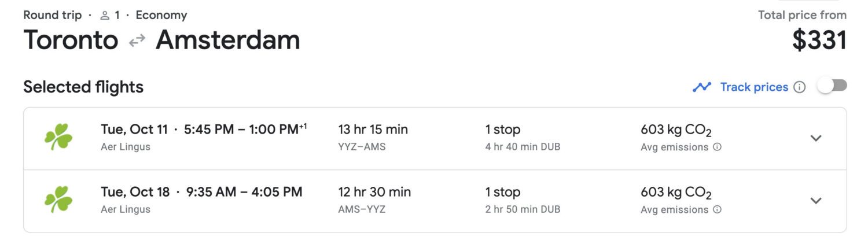This screenshot has height=251, width=868.
Task: Click the 13 hr 15 min YYZ–AMS duration
Action: click(x=373, y=138)
